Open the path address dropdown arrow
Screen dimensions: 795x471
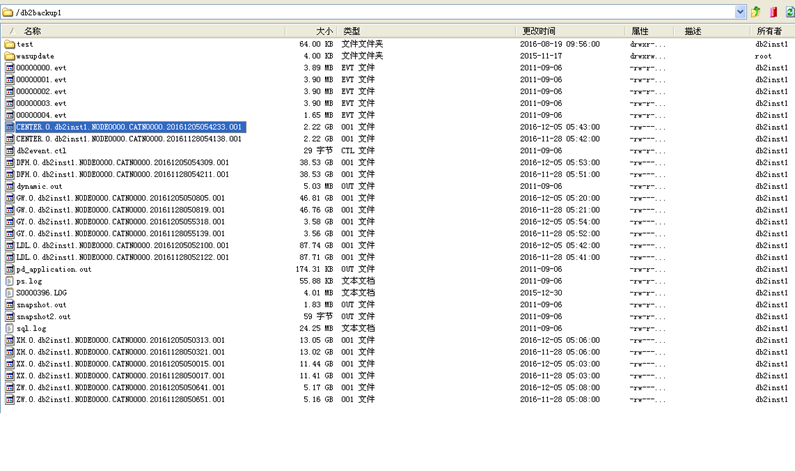(740, 12)
